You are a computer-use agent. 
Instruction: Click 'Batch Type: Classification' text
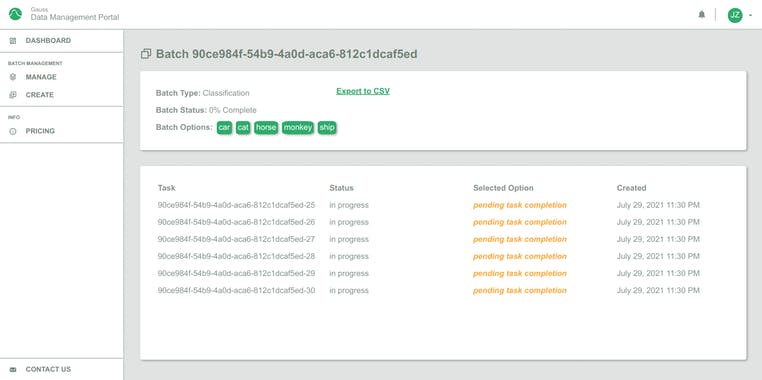203,93
